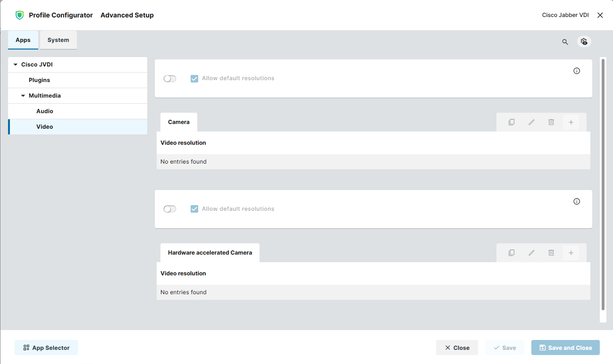Show info for the Camera default resolutions card

[x=577, y=71]
